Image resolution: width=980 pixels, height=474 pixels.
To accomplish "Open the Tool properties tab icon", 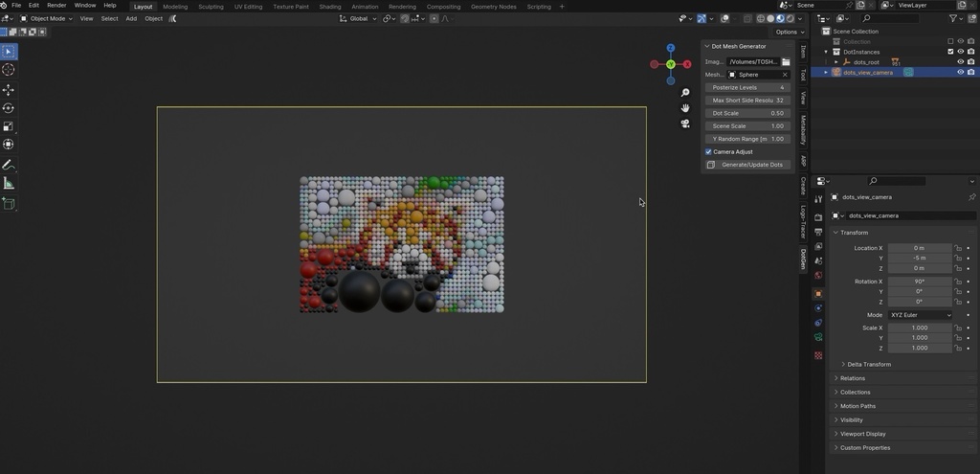I will click(x=818, y=199).
